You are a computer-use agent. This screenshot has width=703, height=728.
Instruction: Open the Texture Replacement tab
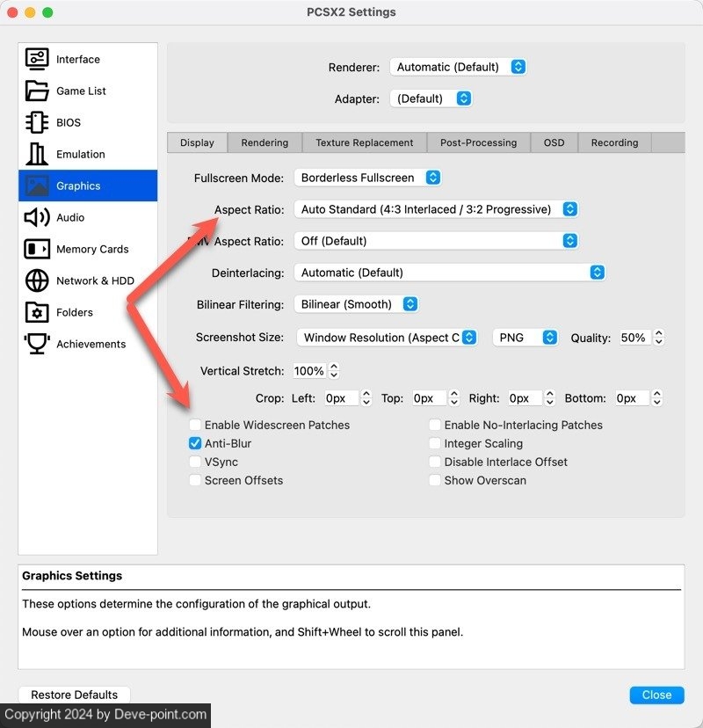coord(365,142)
